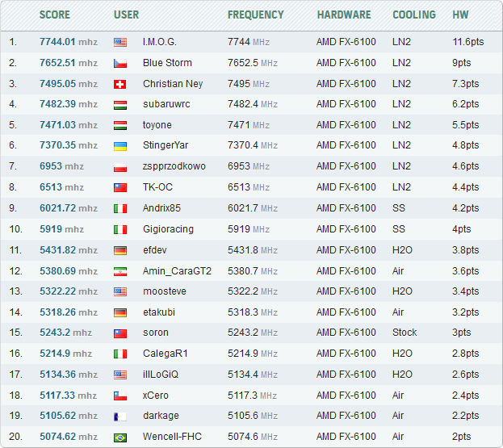Click LN2 cooling in TK-OC's row
503x448 pixels.
point(401,187)
